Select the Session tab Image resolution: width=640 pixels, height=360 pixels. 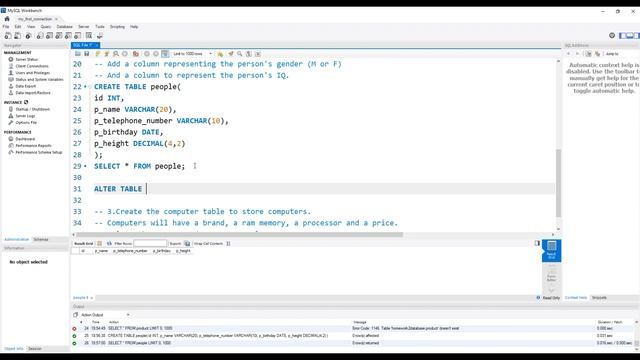(35, 349)
